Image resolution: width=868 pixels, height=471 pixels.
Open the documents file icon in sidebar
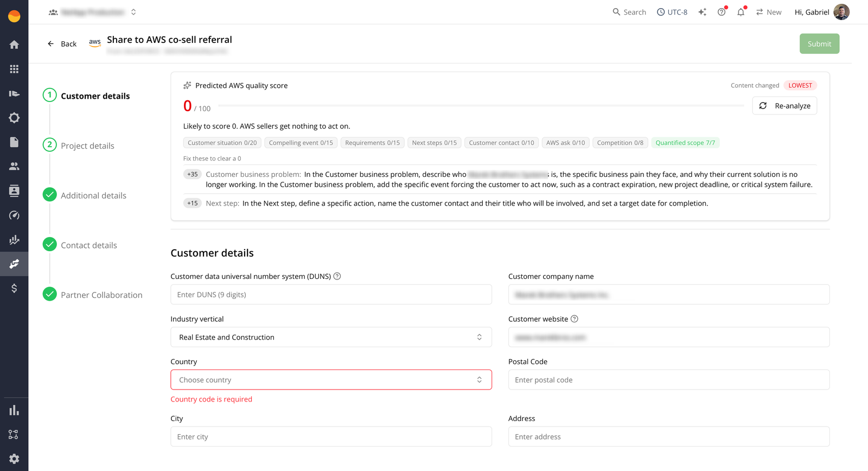pos(14,142)
